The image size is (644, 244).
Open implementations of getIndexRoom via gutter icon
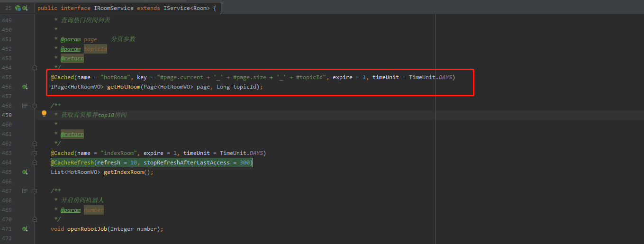25,172
